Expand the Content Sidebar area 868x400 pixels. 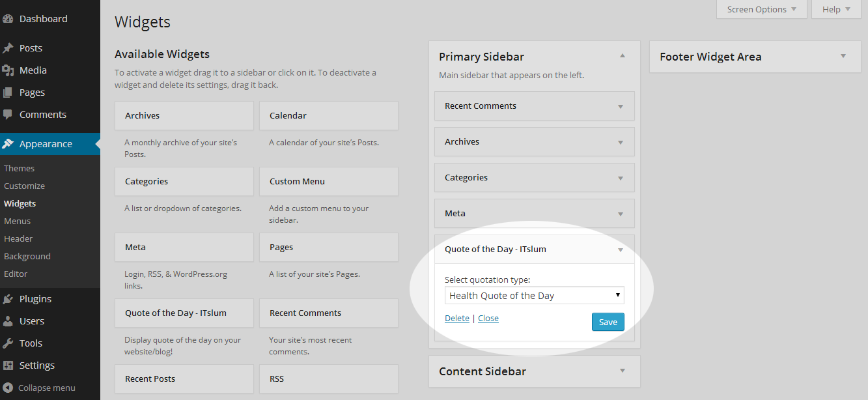623,371
